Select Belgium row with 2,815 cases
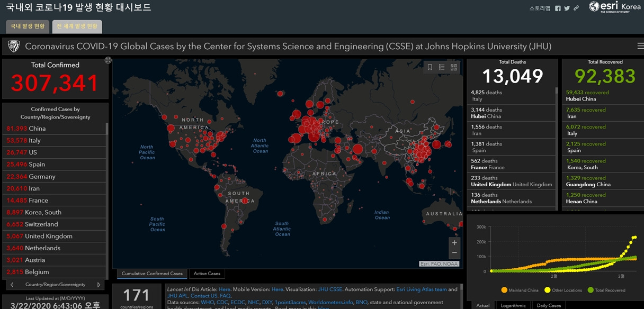644x309 pixels. coord(54,272)
